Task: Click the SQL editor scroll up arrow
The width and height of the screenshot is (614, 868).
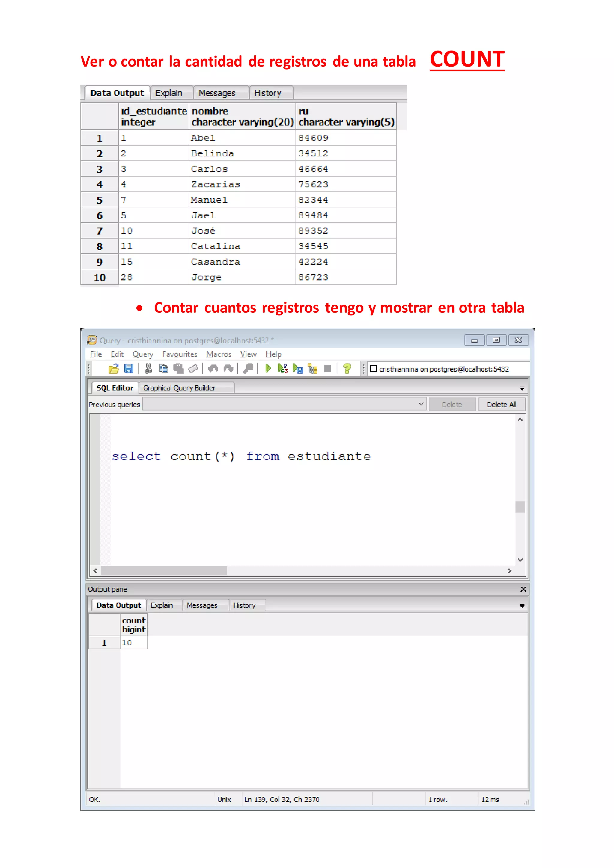Action: (x=520, y=420)
